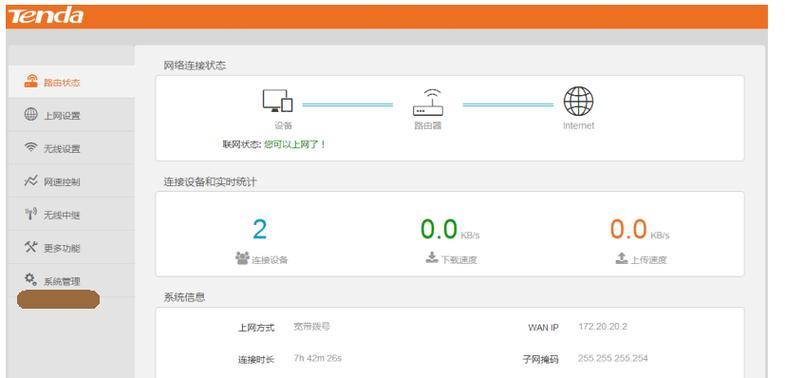The height and width of the screenshot is (378, 785).
Task: Click the upload arrow icon by 上传速度
Action: [621, 258]
